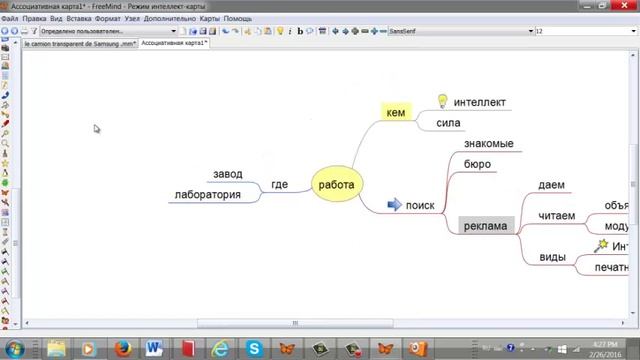Open the Карты menu

210,19
